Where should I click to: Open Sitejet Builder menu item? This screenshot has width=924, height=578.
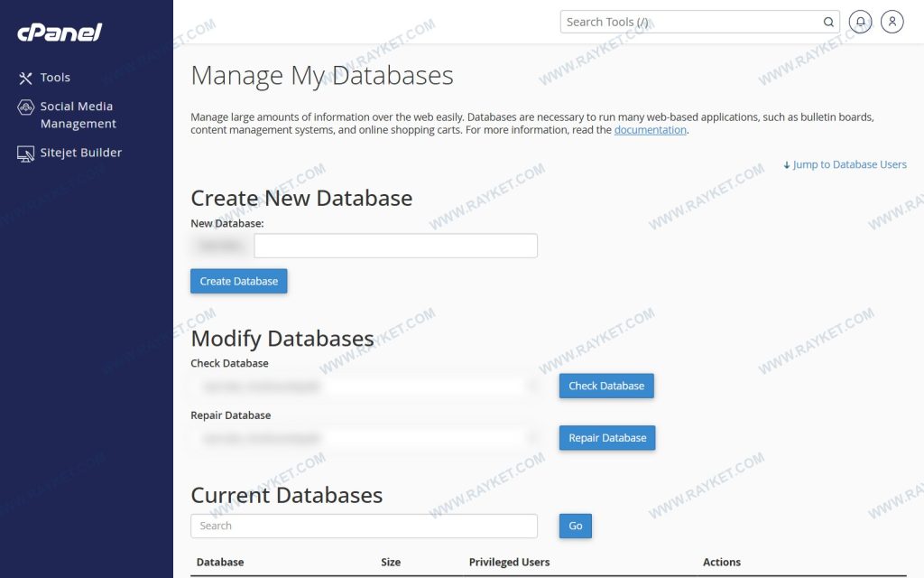80,153
